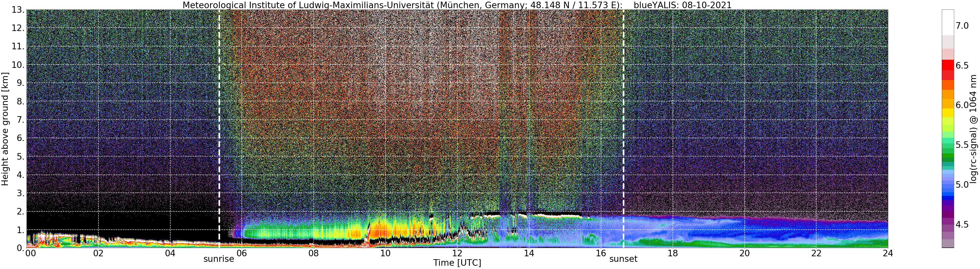Click the Time [UTC] axis title
Screen dimensions: 980x269
[x=457, y=263]
